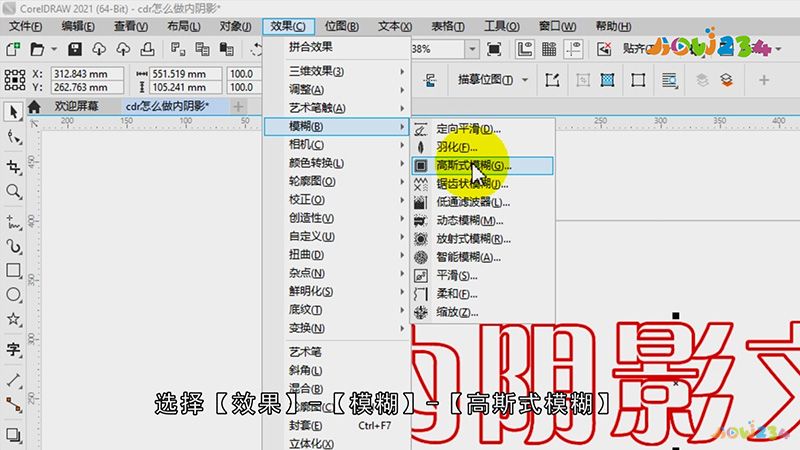This screenshot has width=800, height=450.
Task: Open the Trace Bitmap dropdown arrow
Action: [x=524, y=80]
